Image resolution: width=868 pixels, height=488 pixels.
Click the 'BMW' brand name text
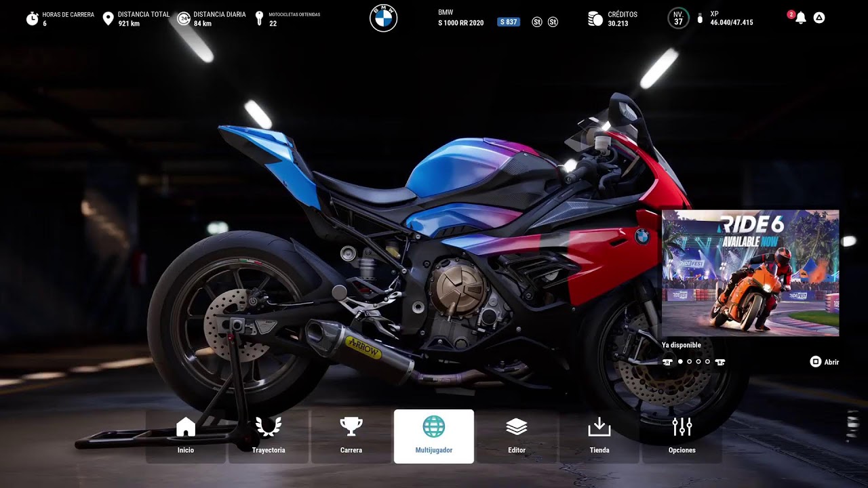pos(446,13)
